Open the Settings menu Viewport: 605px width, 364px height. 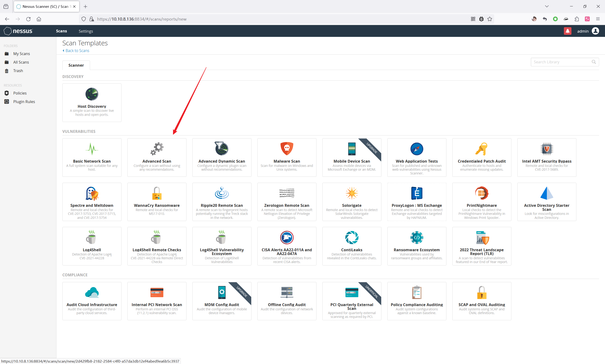coord(86,31)
